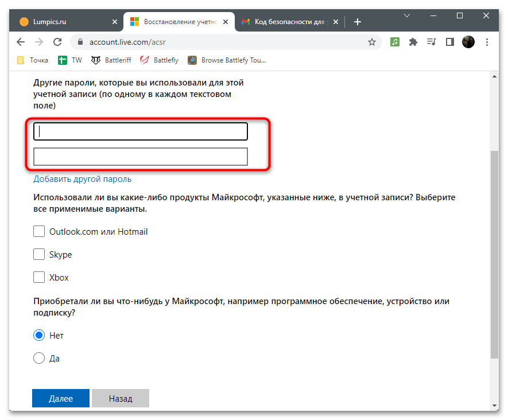
Task: Click the page vertical scrollbar thumb
Action: [494, 255]
